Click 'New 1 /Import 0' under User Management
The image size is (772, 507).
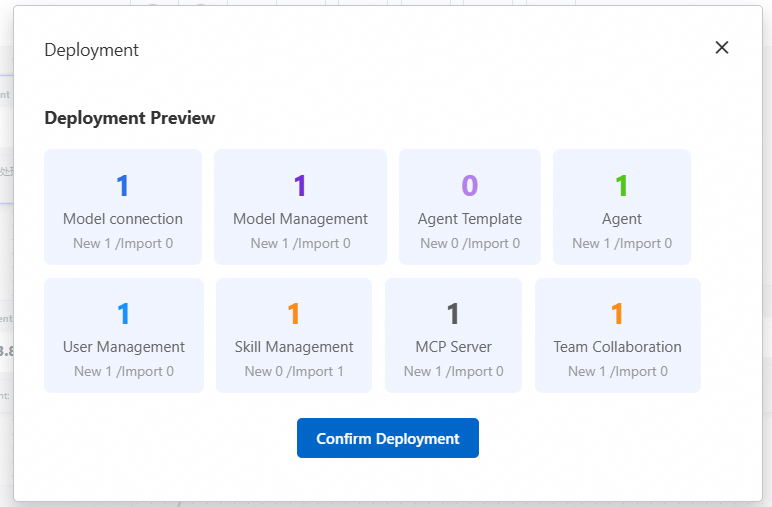(124, 371)
